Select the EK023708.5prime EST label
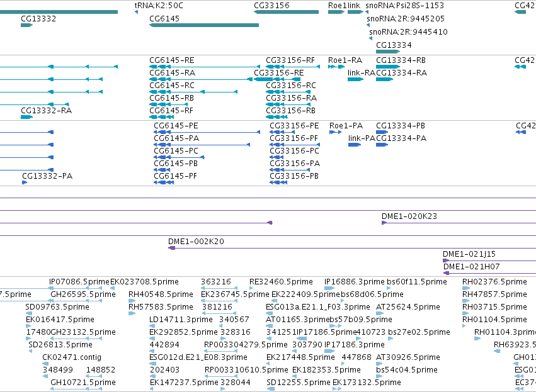536x392 pixels. point(144,282)
